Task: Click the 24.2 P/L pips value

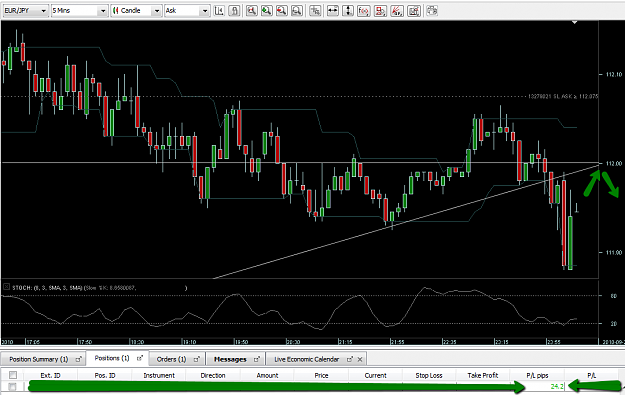Action: (x=557, y=387)
